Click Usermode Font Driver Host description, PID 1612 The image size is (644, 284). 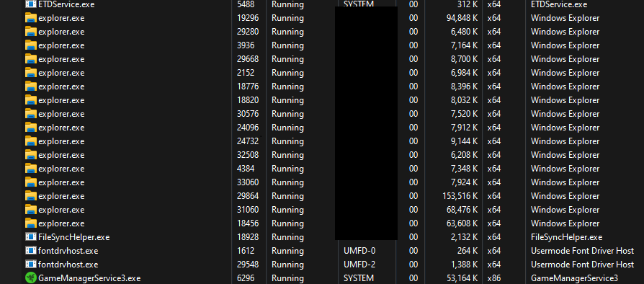click(582, 251)
